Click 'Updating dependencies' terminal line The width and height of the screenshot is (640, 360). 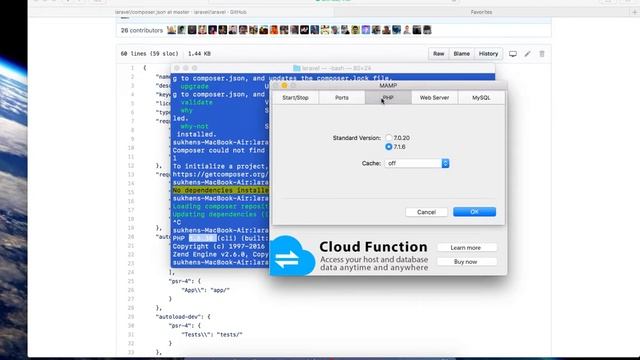click(220, 214)
